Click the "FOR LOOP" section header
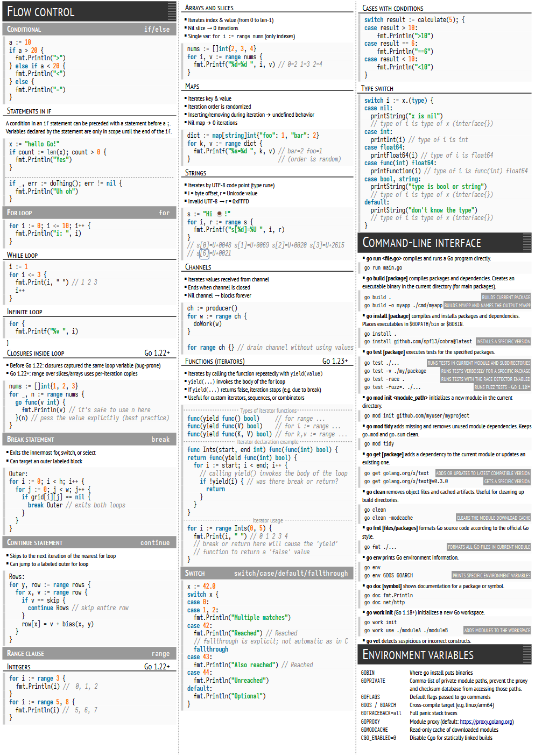Image resolution: width=535 pixels, height=756 pixels. (x=89, y=213)
